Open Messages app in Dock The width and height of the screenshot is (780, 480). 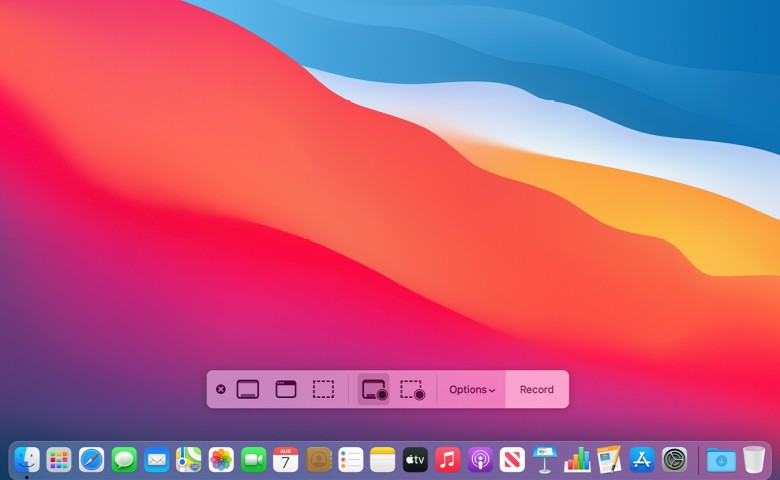[124, 459]
